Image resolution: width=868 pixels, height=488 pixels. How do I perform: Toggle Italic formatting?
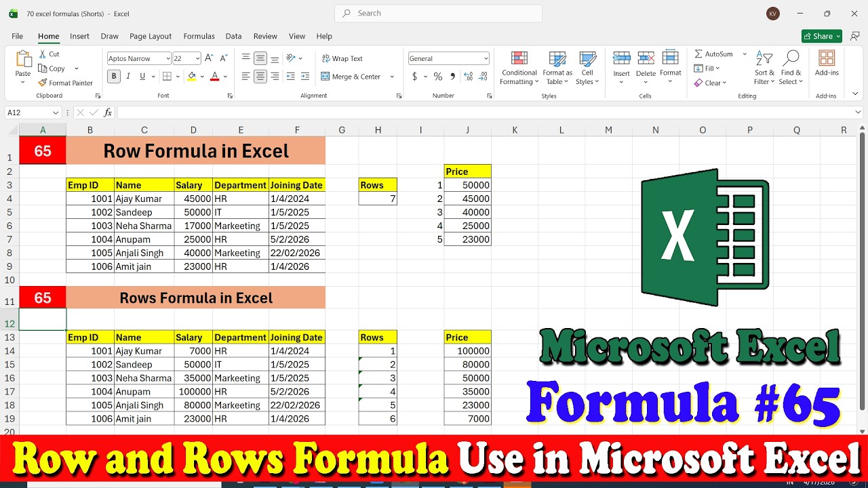(129, 77)
